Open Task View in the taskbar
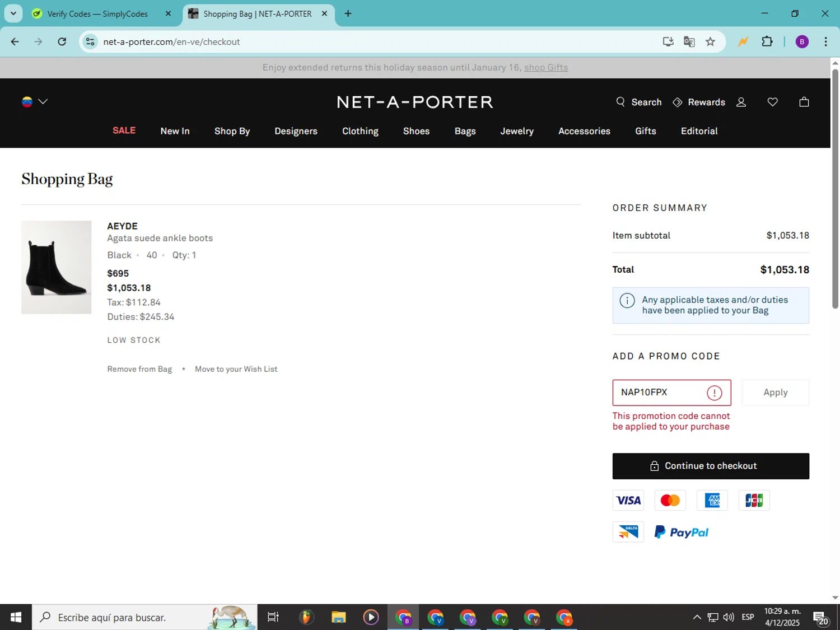The height and width of the screenshot is (630, 840). [x=273, y=617]
